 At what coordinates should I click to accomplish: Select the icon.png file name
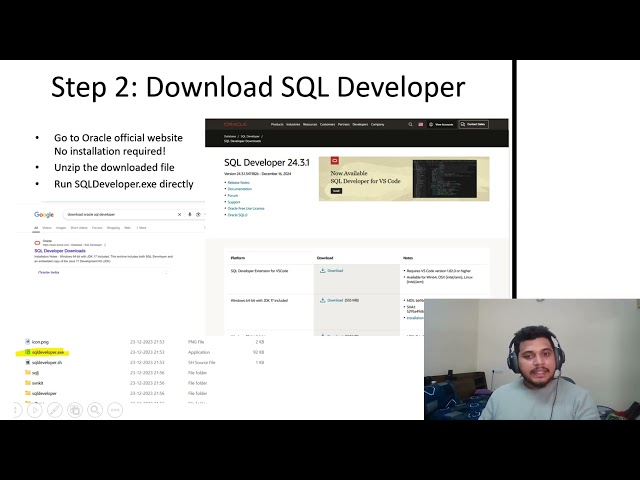(x=40, y=342)
